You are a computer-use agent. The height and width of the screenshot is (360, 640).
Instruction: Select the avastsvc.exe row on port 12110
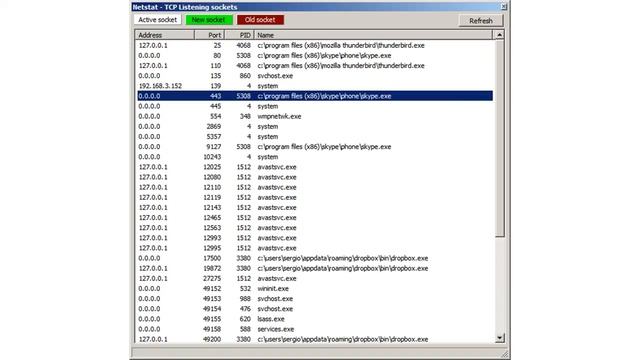315,187
